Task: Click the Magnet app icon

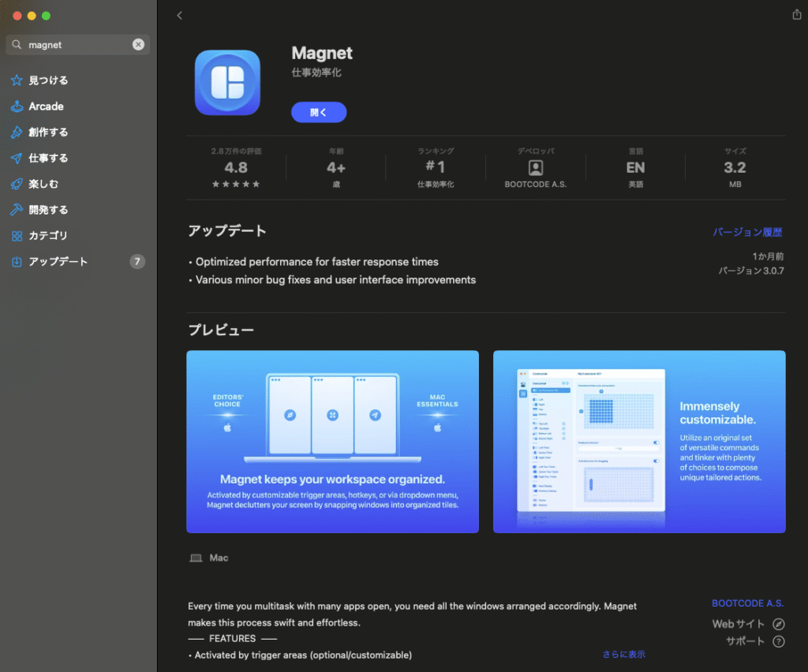Action: tap(227, 82)
